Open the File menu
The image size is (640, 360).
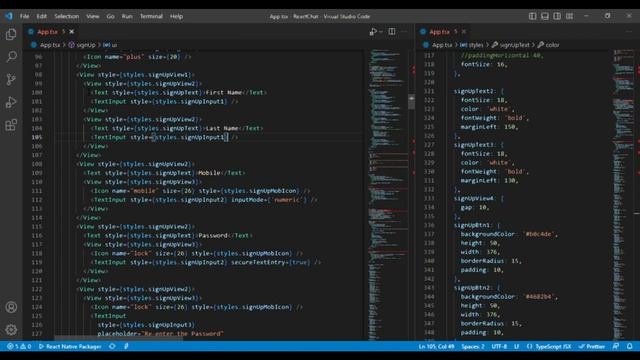pyautogui.click(x=24, y=16)
